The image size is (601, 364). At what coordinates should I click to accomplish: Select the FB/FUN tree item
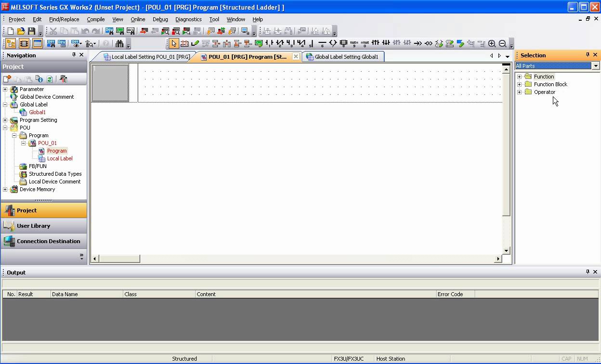38,166
